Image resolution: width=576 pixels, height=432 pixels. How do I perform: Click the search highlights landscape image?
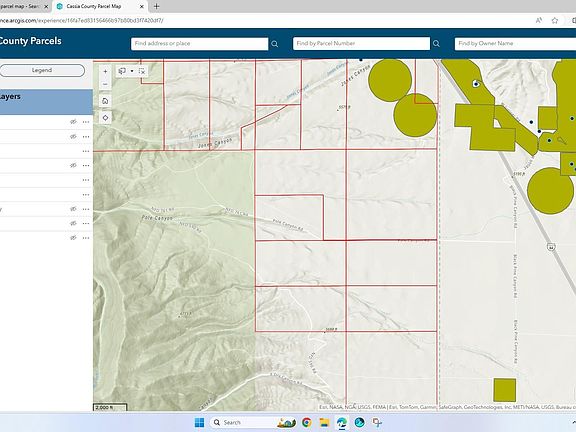[x=286, y=422]
